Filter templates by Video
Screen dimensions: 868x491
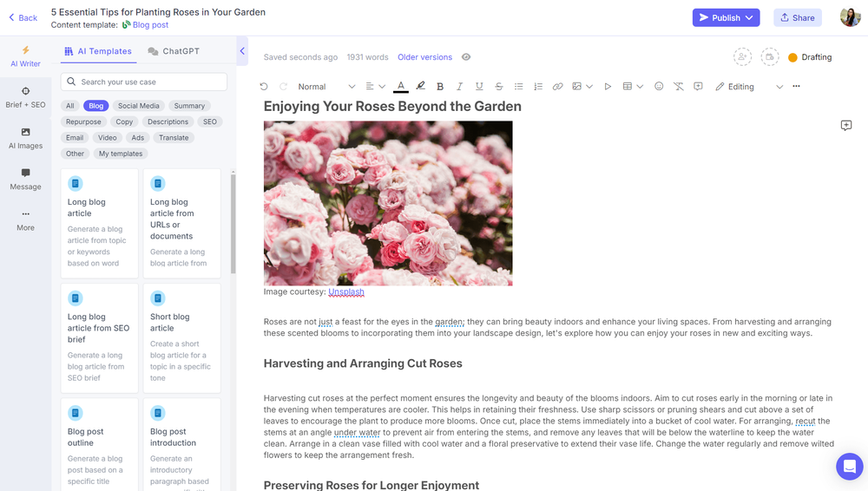click(108, 138)
